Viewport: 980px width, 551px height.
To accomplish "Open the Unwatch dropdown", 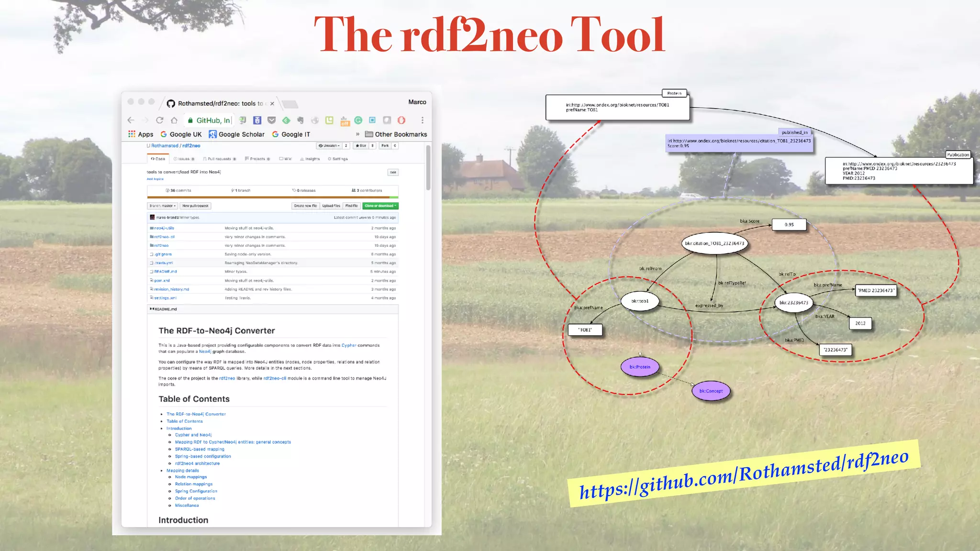I will tap(329, 146).
